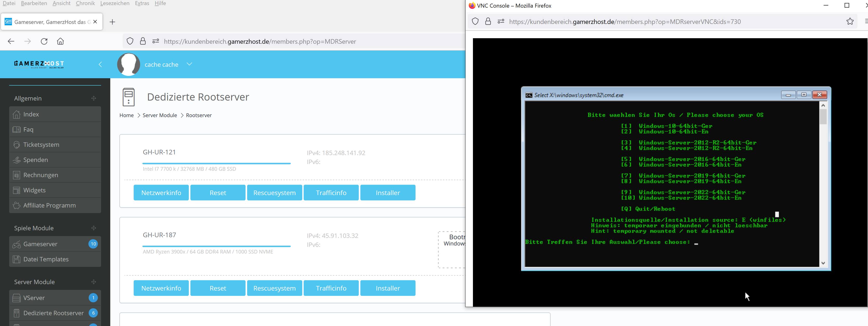Viewport: 868px width, 326px height.
Task: Open the Faq sidebar item
Action: (x=55, y=129)
